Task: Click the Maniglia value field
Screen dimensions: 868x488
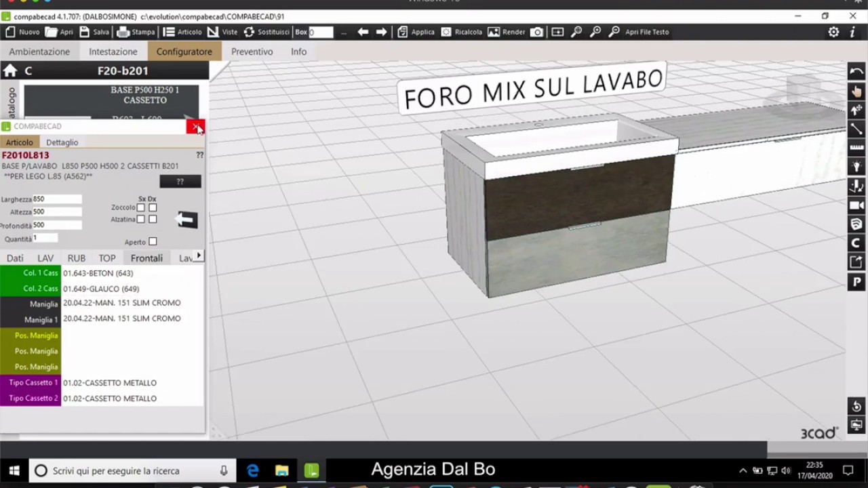Action: click(132, 303)
